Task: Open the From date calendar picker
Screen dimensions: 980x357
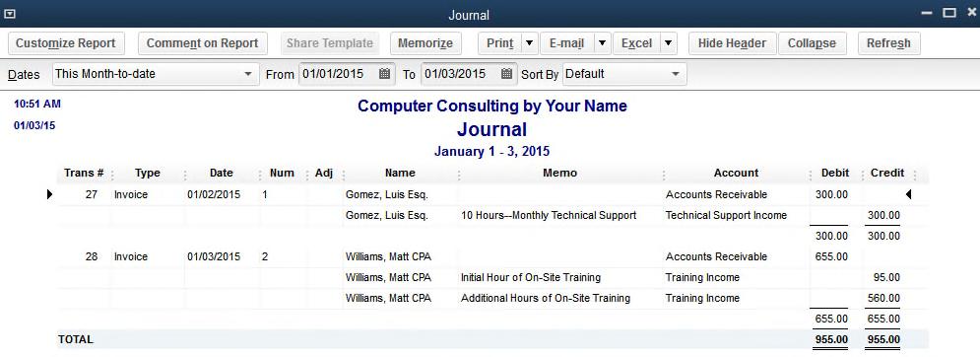Action: 385,74
